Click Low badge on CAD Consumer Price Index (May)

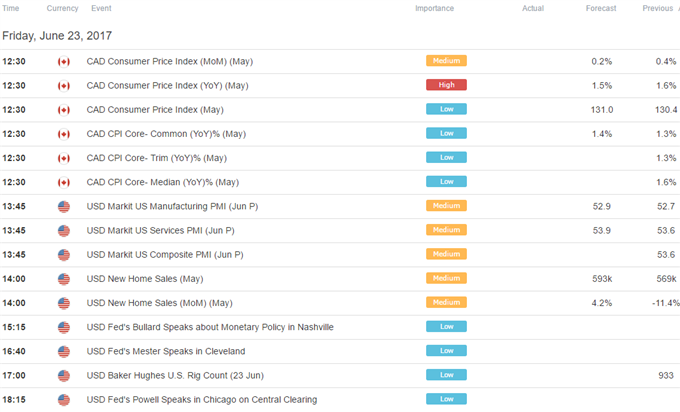(x=446, y=109)
